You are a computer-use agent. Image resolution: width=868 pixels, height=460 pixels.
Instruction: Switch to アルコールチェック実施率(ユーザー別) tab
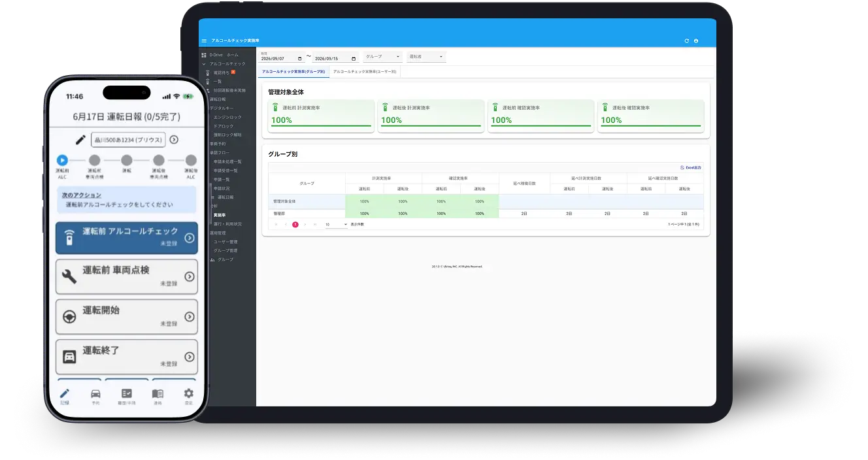point(365,71)
